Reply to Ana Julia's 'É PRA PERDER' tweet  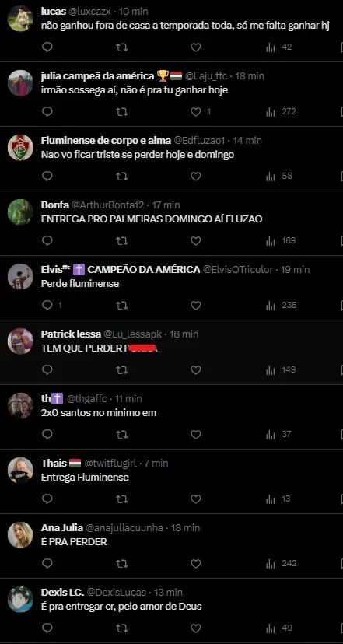47,563
